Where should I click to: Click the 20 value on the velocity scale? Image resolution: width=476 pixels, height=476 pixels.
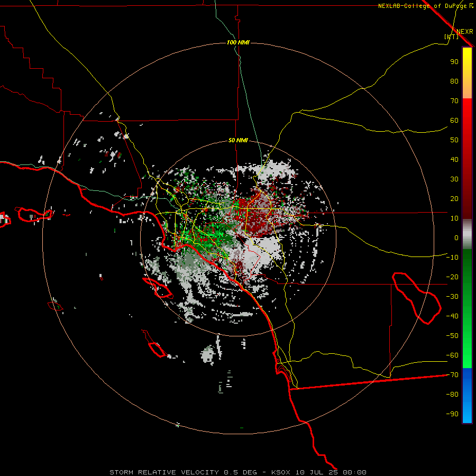(x=454, y=199)
